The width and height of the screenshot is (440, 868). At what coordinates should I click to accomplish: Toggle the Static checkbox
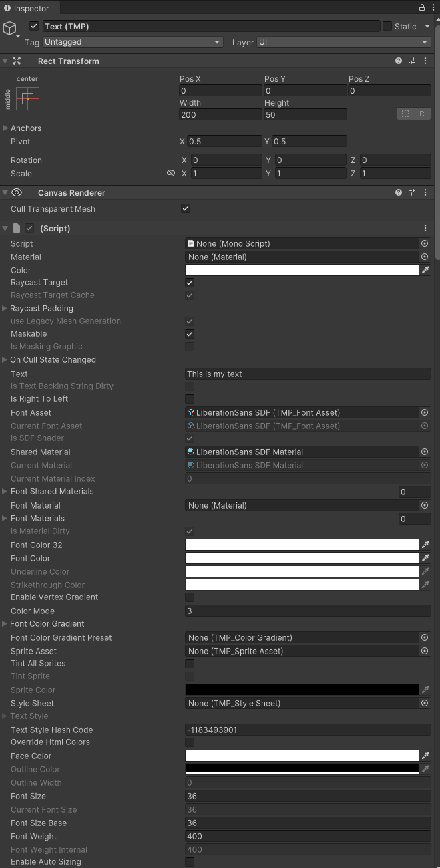(x=387, y=26)
